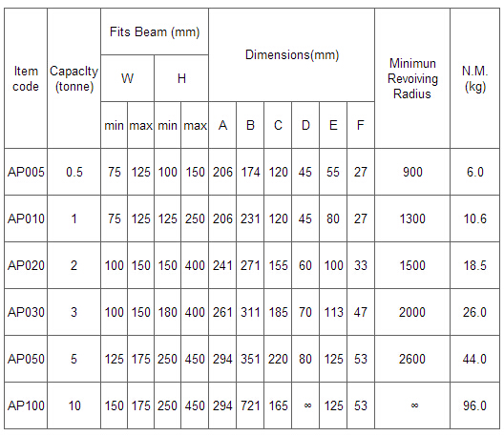Click the column A header cell
Viewport: 504px width, 436px height.
tap(222, 125)
